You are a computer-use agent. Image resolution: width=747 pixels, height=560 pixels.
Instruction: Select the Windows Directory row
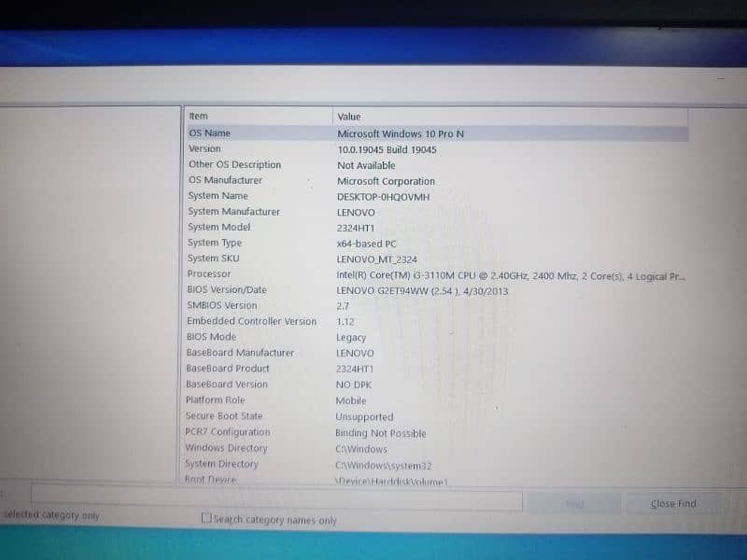pos(226,448)
